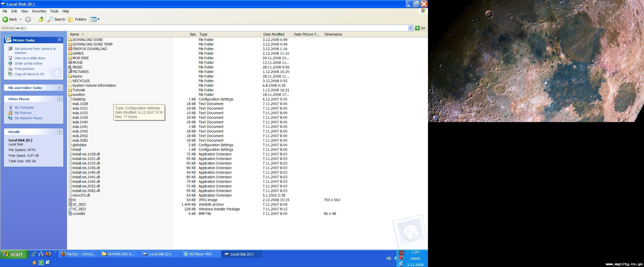The image size is (644, 267).
Task: Collapse the Details panel
Action: 60,131
